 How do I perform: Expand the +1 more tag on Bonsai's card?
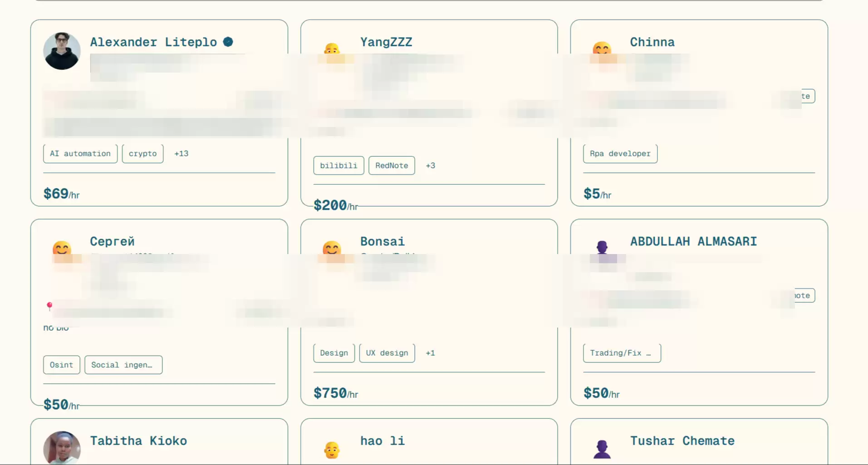[430, 353]
